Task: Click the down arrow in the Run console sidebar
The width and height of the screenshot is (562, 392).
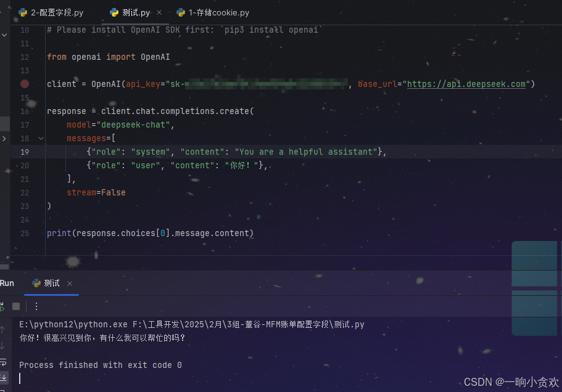Action: click(x=3, y=346)
